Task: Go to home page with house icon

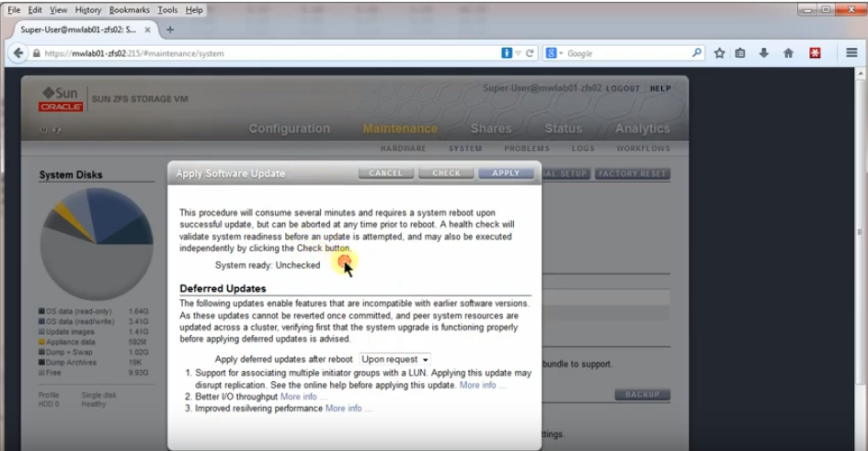Action: tap(788, 53)
